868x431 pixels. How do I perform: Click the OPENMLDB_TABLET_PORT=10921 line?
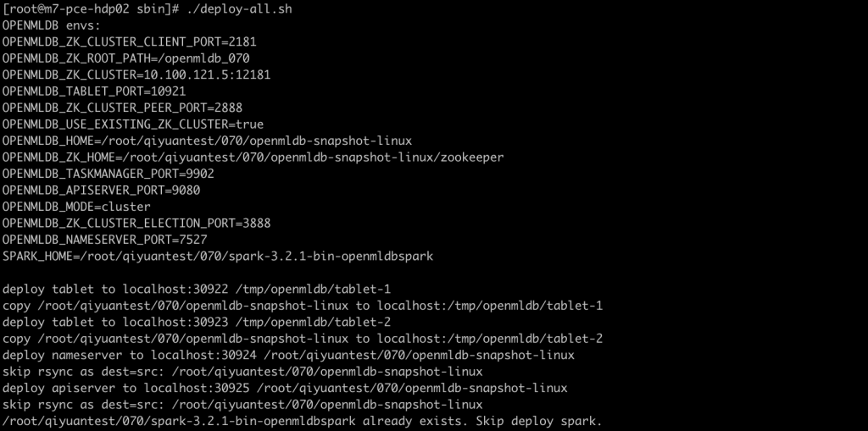coord(94,91)
